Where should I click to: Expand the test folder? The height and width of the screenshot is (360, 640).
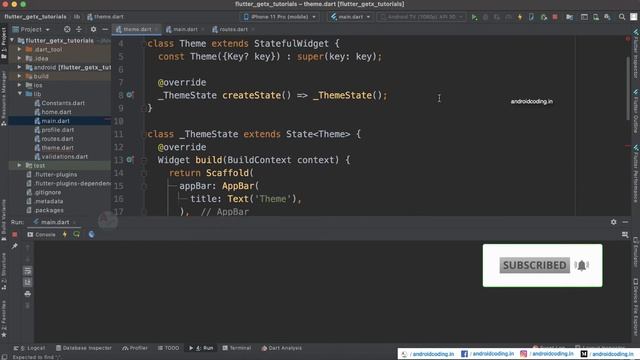(19, 165)
